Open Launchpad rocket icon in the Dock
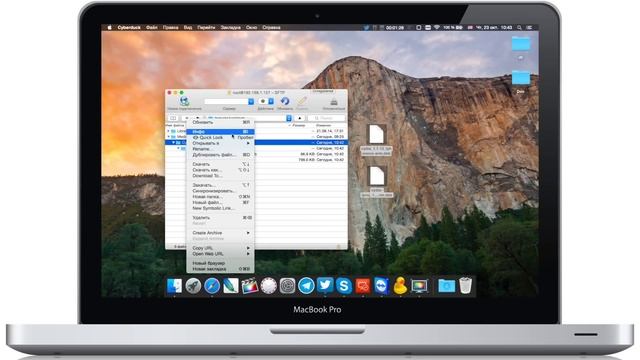The width and height of the screenshot is (640, 360). (193, 286)
